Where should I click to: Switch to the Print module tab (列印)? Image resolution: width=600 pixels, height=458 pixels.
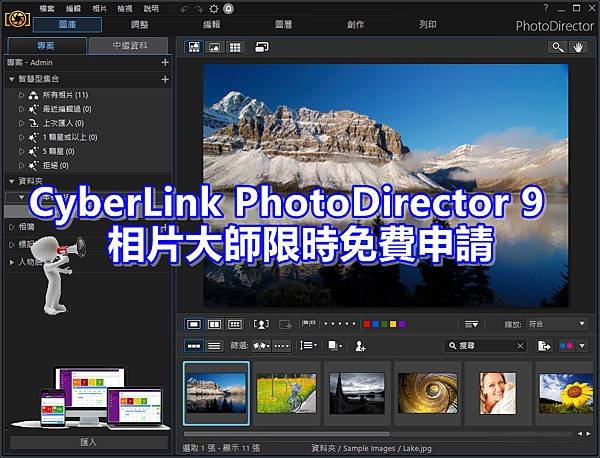click(x=427, y=24)
